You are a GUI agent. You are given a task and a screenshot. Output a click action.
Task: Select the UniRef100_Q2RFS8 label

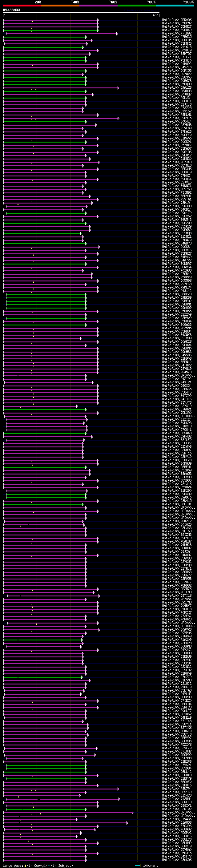coord(177,707)
